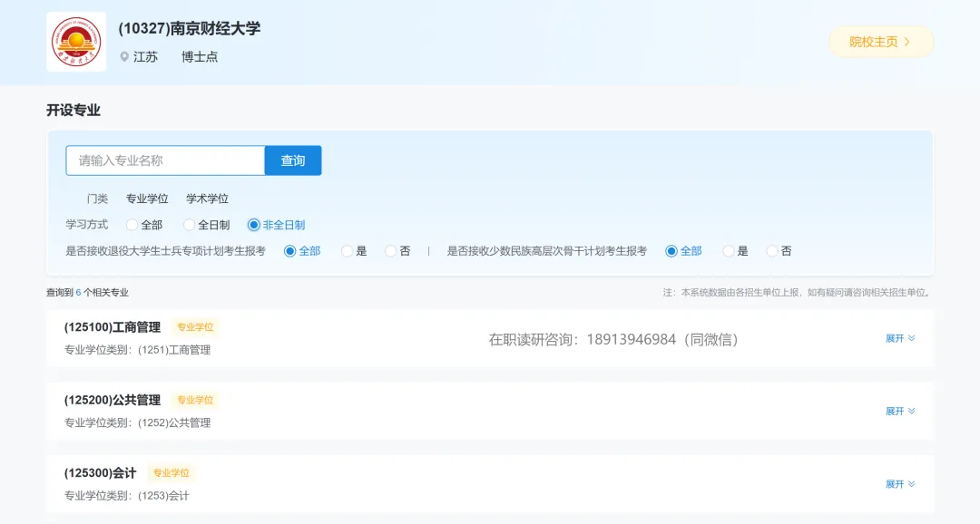Click the Nanjing University of Finance logo

pyautogui.click(x=76, y=42)
